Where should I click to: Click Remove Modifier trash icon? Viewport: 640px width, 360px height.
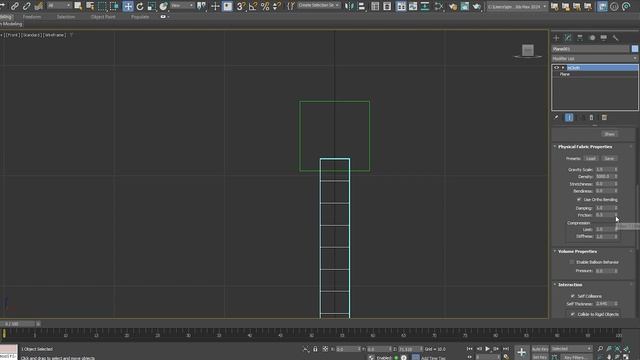tap(591, 118)
